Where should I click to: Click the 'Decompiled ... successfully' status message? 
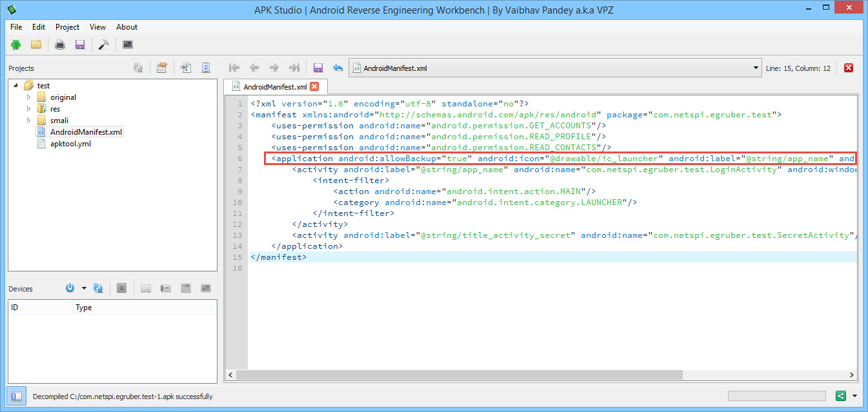[x=123, y=397]
